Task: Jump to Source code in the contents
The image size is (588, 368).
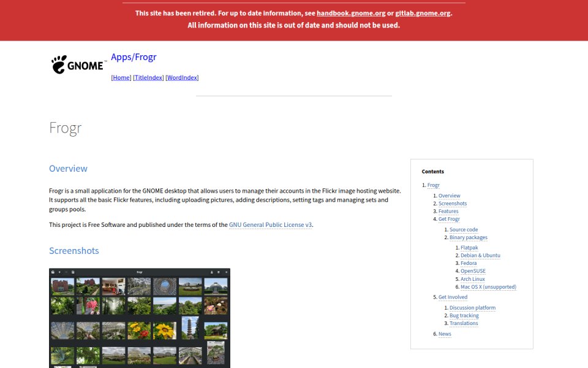Action: (464, 229)
